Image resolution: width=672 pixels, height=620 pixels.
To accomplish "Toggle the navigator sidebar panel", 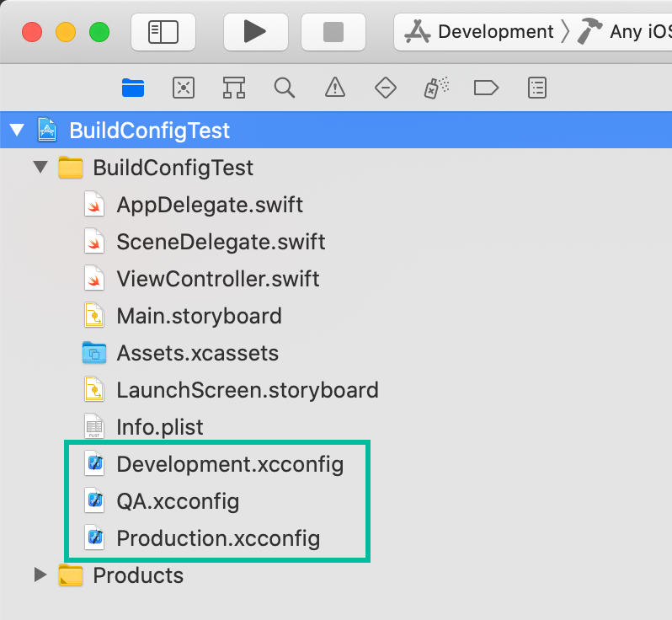I will pyautogui.click(x=163, y=32).
